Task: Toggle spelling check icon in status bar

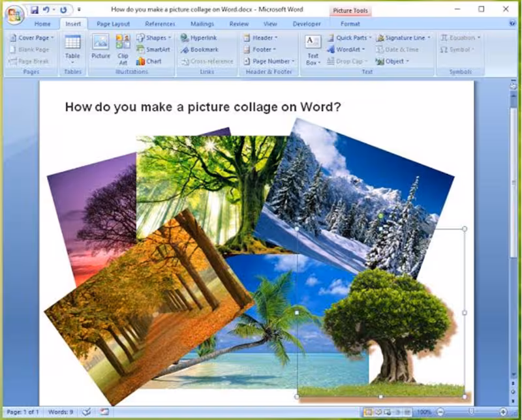Action: coord(87,412)
